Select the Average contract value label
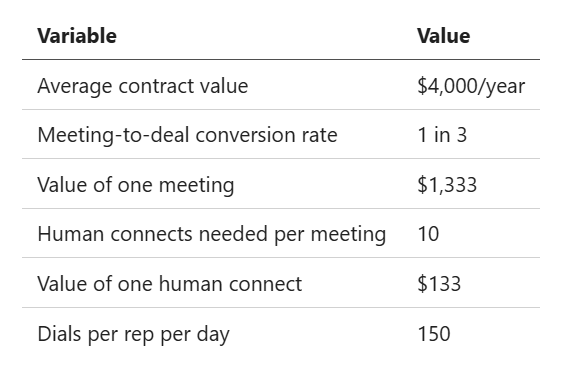 pyautogui.click(x=143, y=86)
